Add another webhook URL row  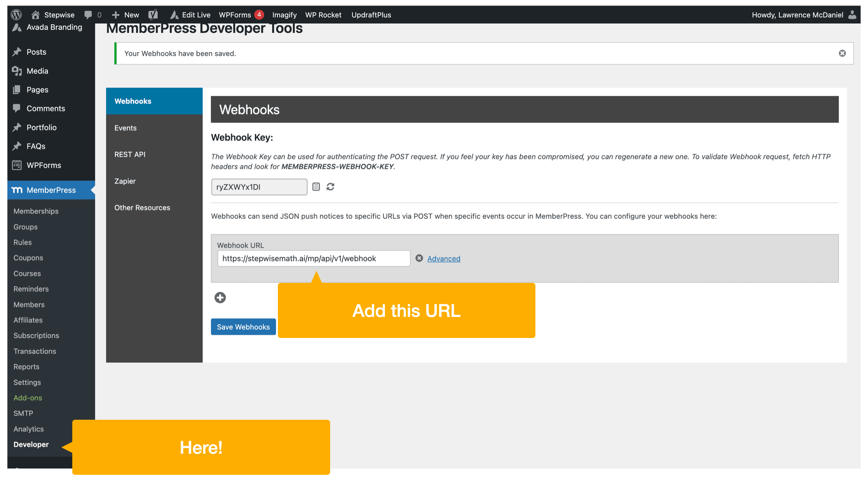[220, 297]
